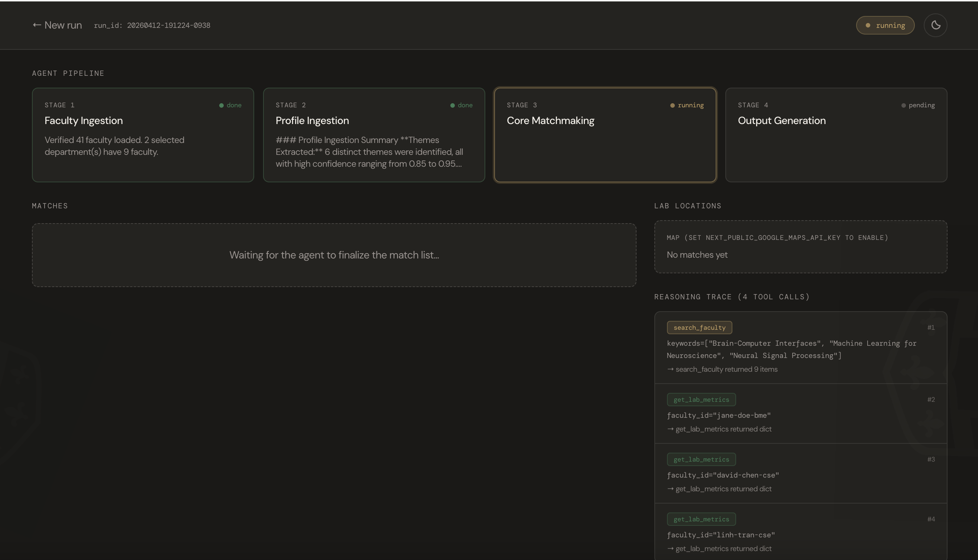Click the Stage 1 done status indicator
Image resolution: width=978 pixels, height=560 pixels.
tap(230, 105)
